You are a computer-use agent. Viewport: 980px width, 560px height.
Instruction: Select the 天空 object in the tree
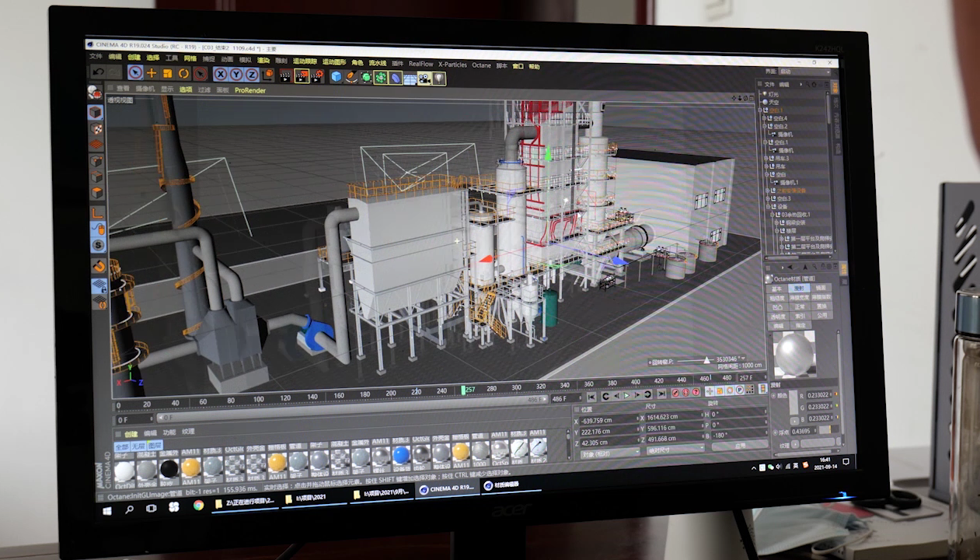[x=774, y=102]
